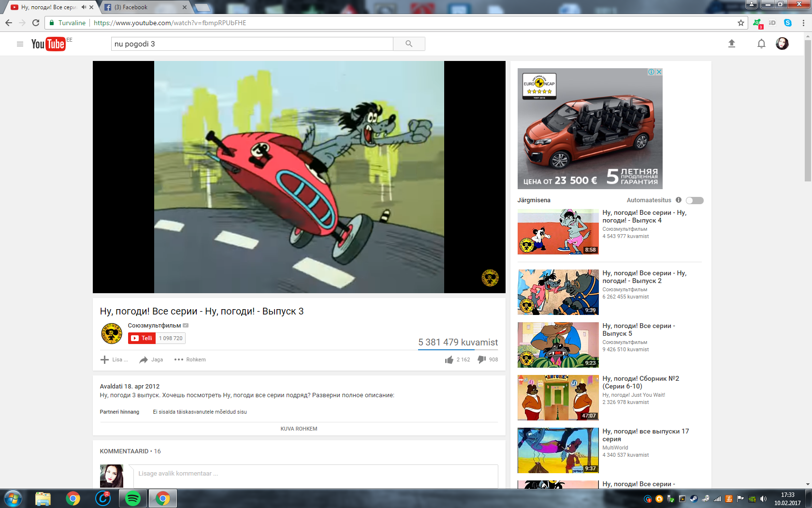Open Spotify from the taskbar
This screenshot has width=812, height=508.
coord(132,498)
